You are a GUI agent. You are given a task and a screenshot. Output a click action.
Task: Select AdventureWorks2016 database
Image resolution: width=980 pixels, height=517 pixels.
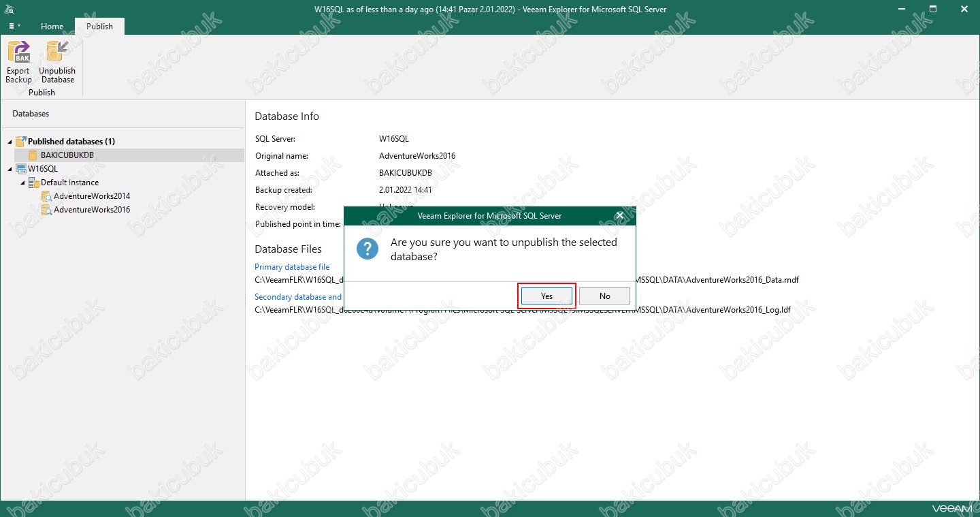pyautogui.click(x=92, y=210)
